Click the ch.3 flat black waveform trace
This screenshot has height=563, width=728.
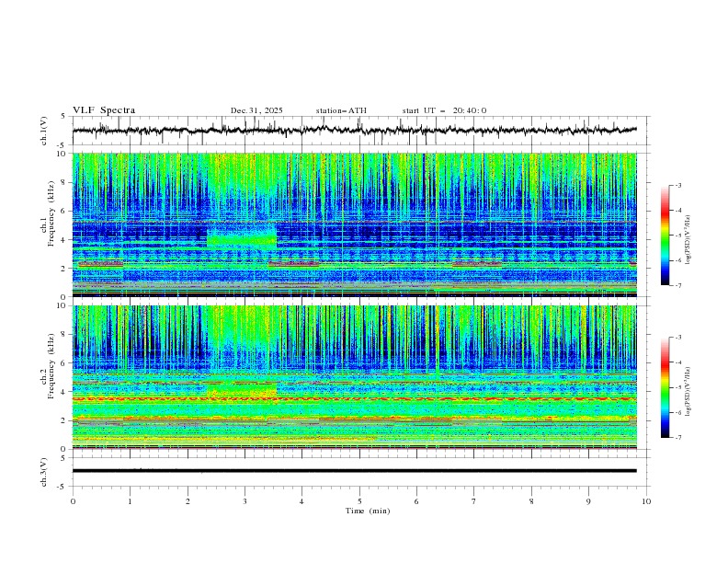point(354,471)
